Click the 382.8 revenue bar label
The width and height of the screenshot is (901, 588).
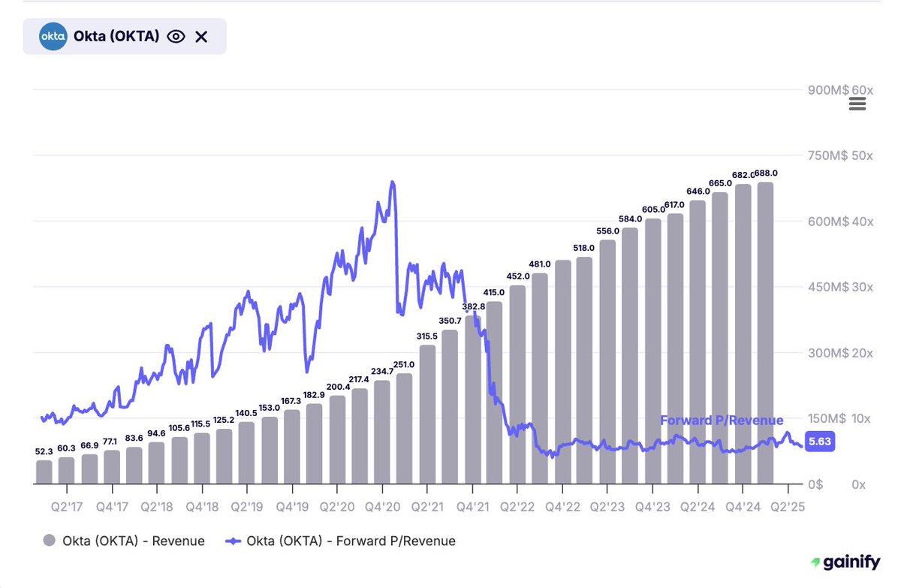click(473, 307)
